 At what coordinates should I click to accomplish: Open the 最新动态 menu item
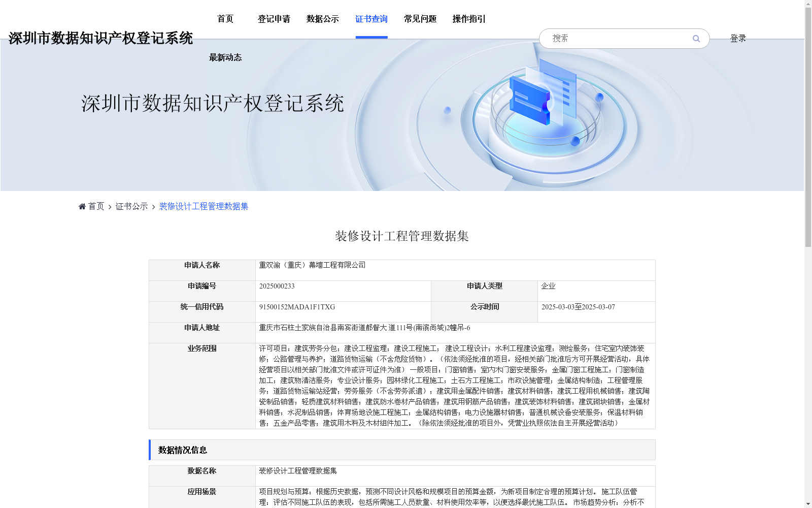pyautogui.click(x=225, y=57)
